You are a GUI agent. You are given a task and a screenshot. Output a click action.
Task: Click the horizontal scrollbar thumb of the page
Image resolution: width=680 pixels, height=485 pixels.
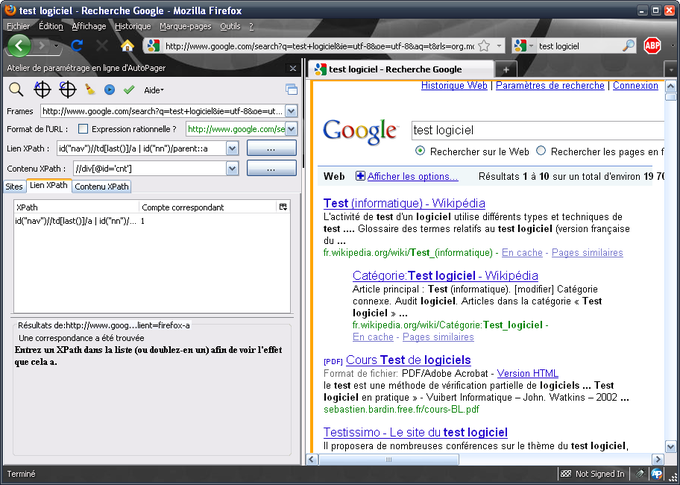(389, 459)
